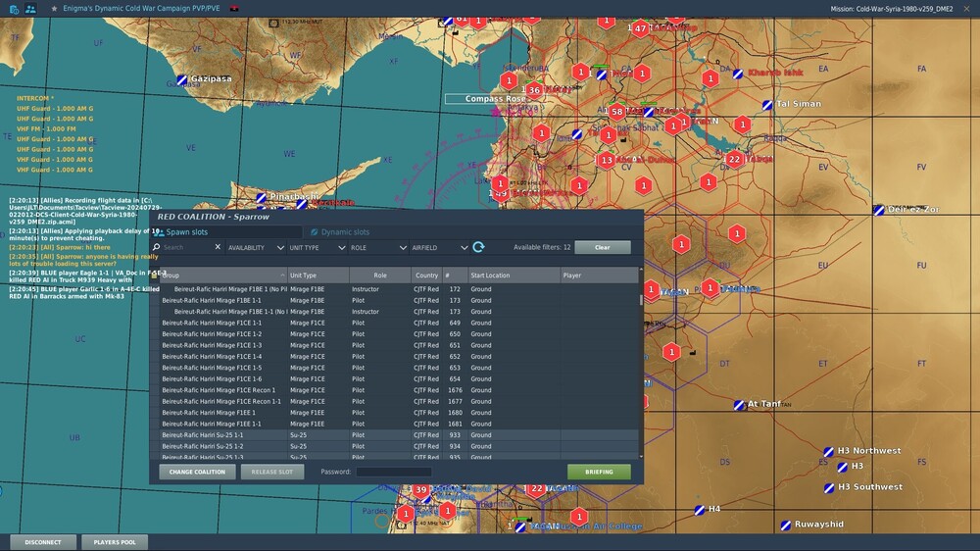Open the Airfield filter dropdown
This screenshot has height=551, width=980.
point(437,248)
